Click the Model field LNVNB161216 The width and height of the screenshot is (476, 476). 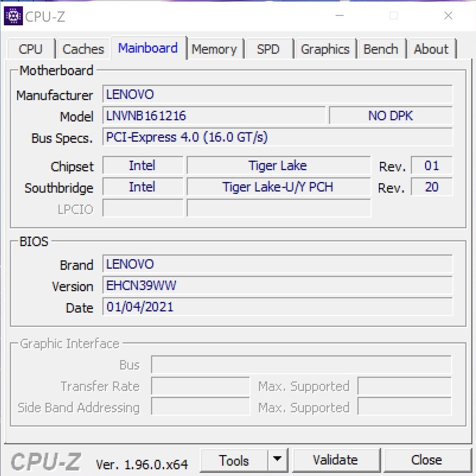point(214,115)
